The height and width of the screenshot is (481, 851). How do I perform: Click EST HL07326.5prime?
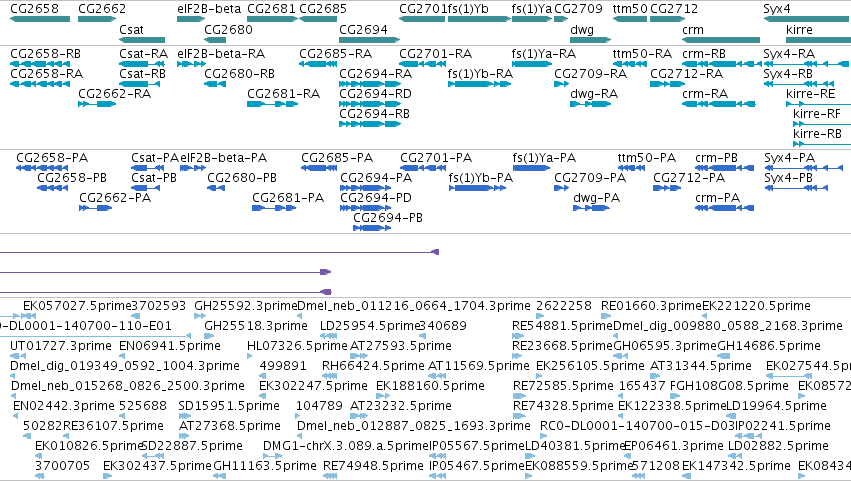point(297,346)
